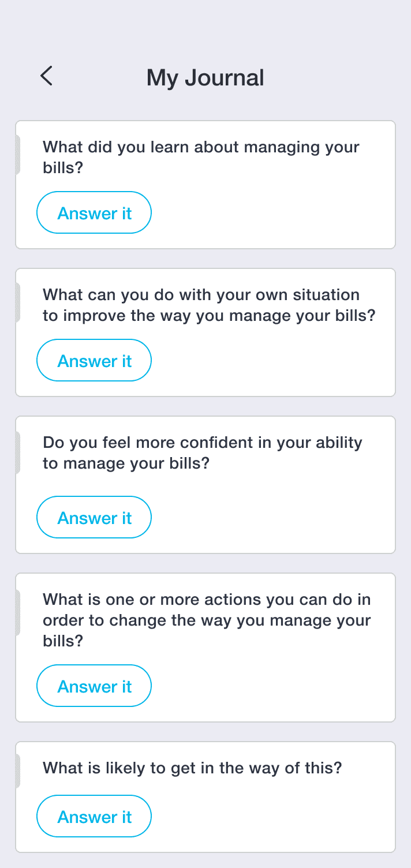Click gray side tab on 'own situation' card
This screenshot has height=868, width=411.
(18, 302)
